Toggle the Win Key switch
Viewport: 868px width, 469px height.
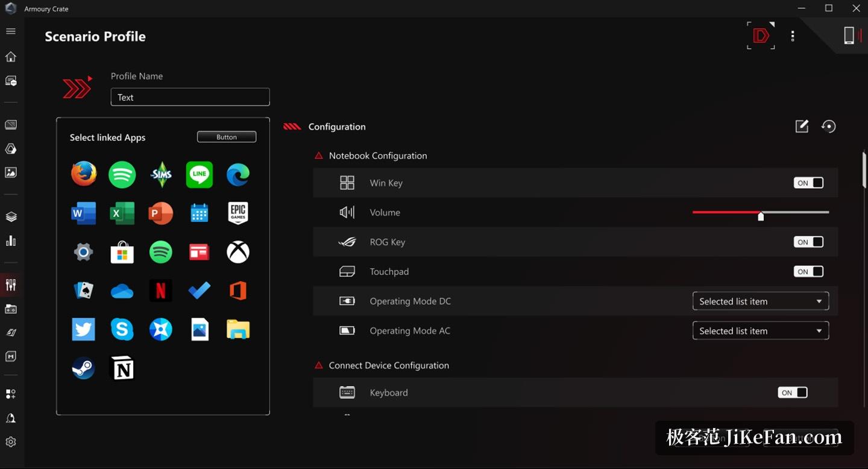coord(808,183)
